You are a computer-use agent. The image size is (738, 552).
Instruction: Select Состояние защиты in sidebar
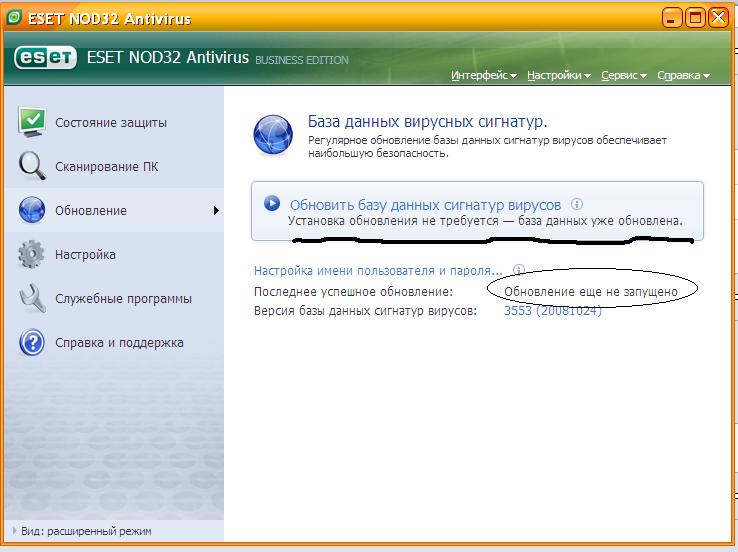pos(114,122)
